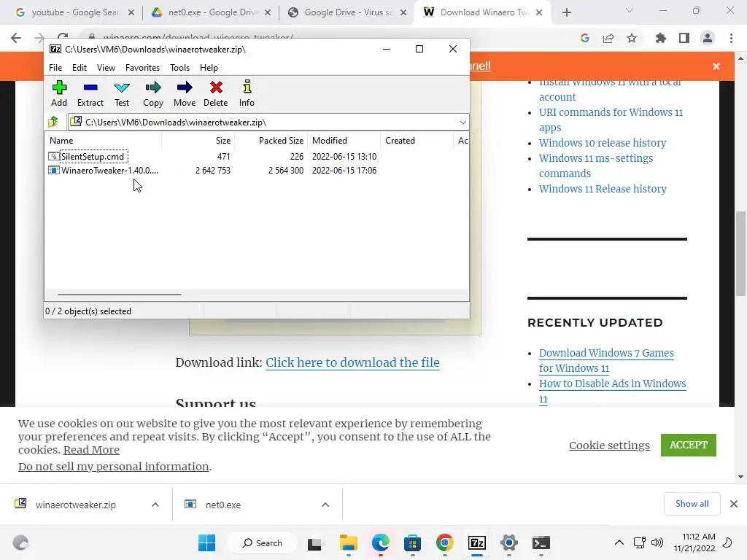Go back in Chrome
Image resolution: width=747 pixels, height=560 pixels.
(16, 38)
